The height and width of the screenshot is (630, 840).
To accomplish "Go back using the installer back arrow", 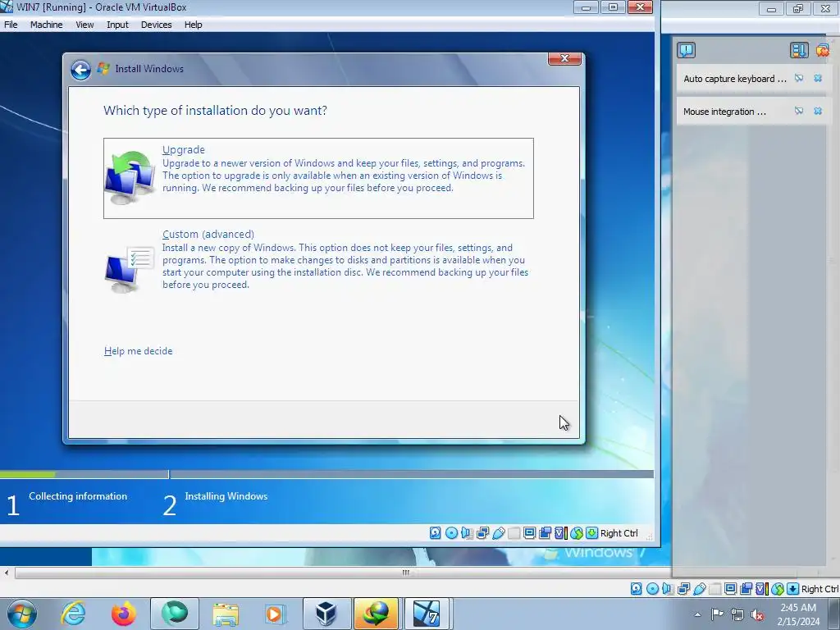I will tap(81, 70).
